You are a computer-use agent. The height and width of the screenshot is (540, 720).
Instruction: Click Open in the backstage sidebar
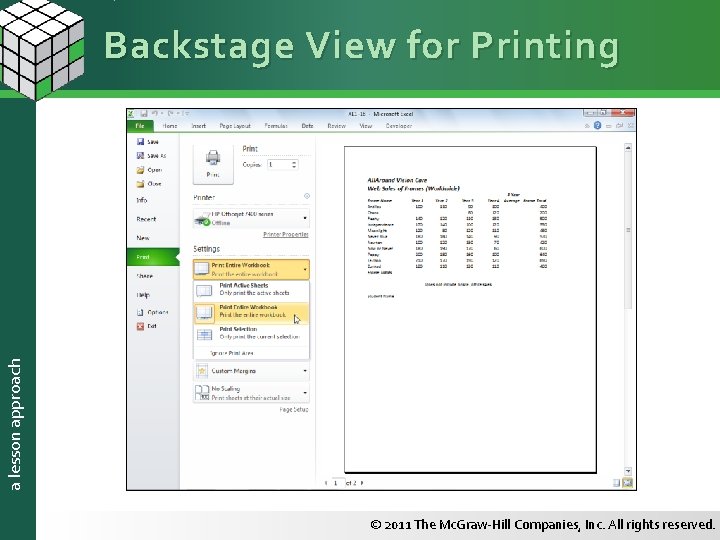tap(149, 170)
